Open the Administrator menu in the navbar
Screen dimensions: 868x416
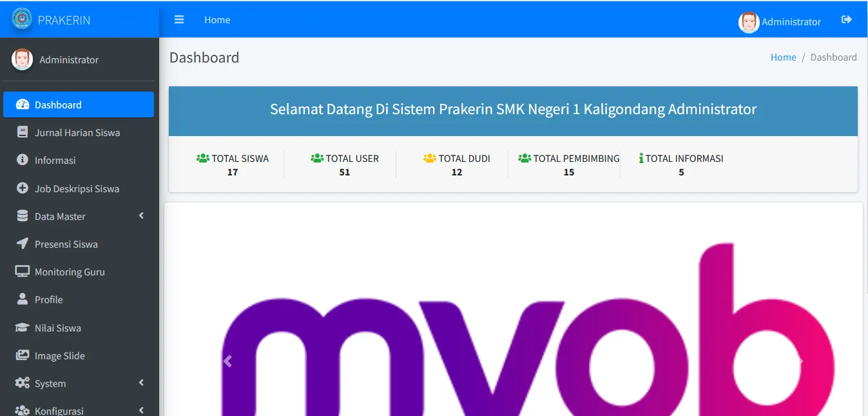(x=780, y=21)
